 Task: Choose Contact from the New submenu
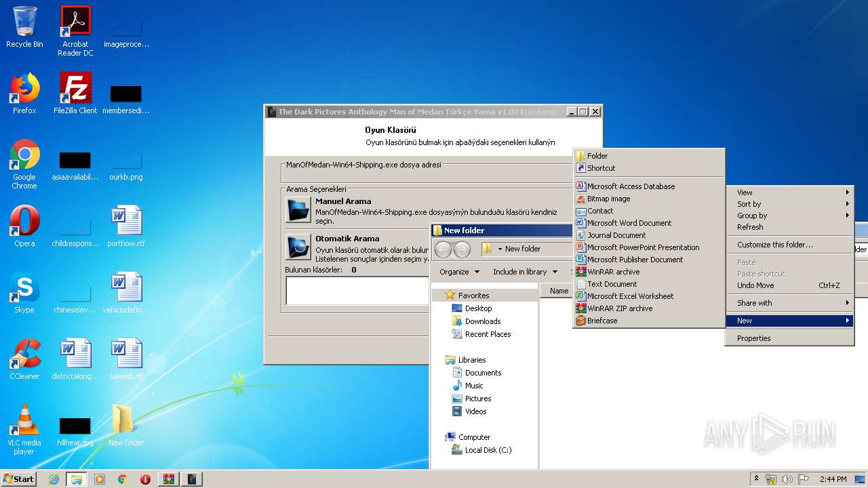pos(649,211)
